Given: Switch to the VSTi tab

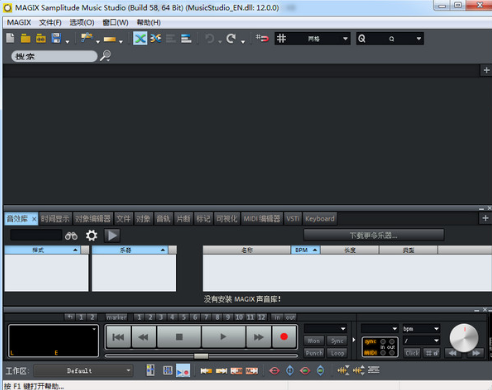Looking at the screenshot, I should [x=293, y=219].
